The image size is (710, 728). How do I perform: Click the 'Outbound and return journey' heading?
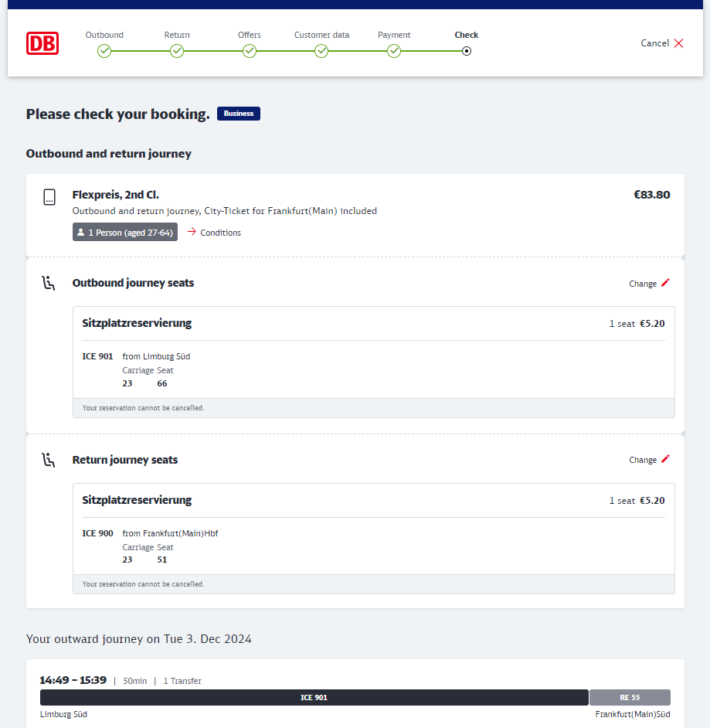(109, 154)
